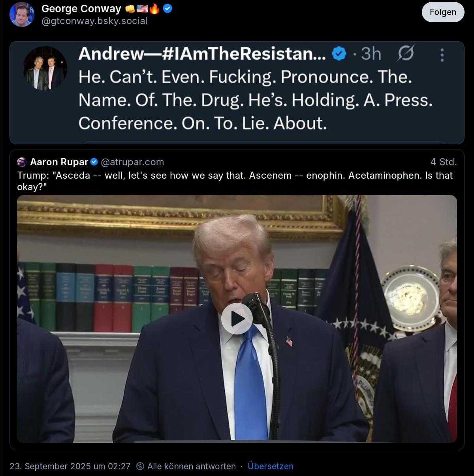Click Aaron Rupar's small avatar

(22, 162)
